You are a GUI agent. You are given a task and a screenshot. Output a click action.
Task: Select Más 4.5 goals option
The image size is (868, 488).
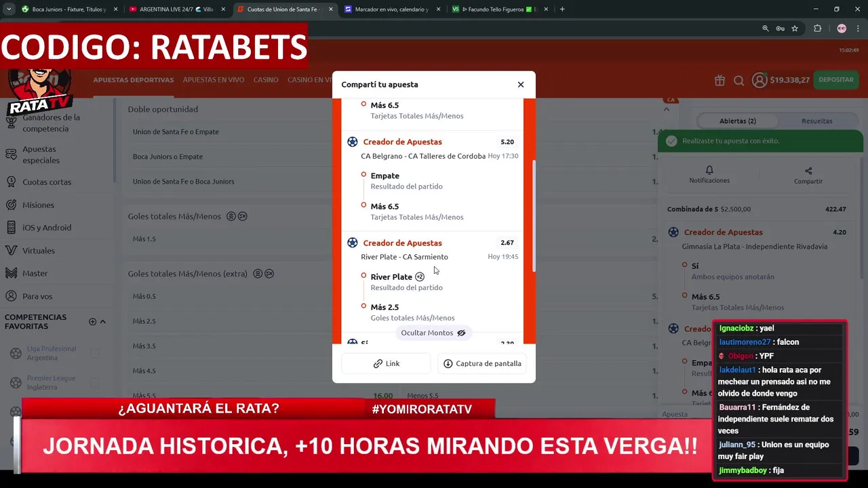tap(144, 371)
